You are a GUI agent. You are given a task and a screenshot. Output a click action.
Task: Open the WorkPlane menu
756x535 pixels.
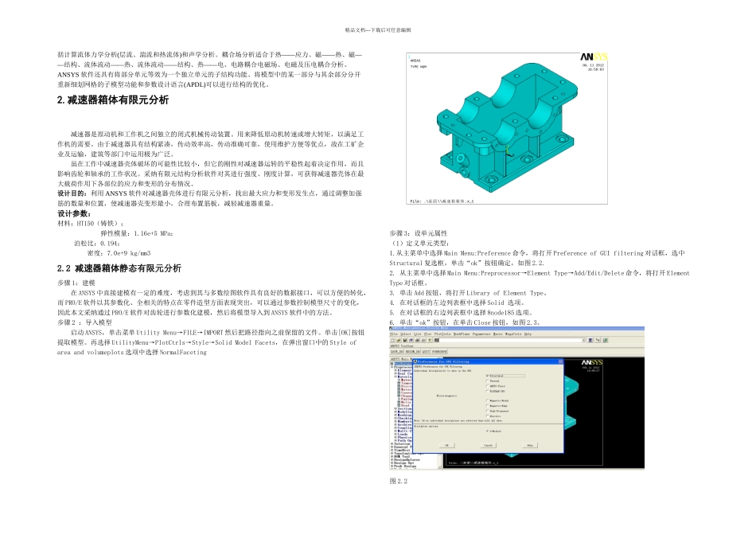point(462,334)
